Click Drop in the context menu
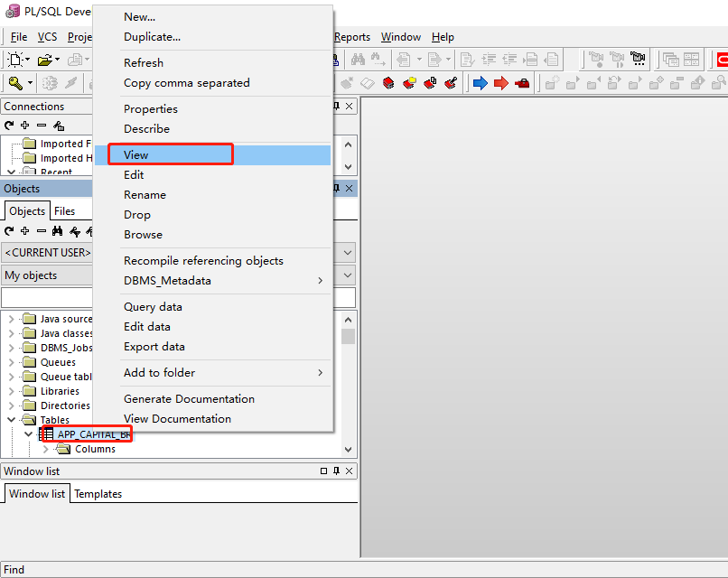The image size is (728, 578). (x=212, y=215)
